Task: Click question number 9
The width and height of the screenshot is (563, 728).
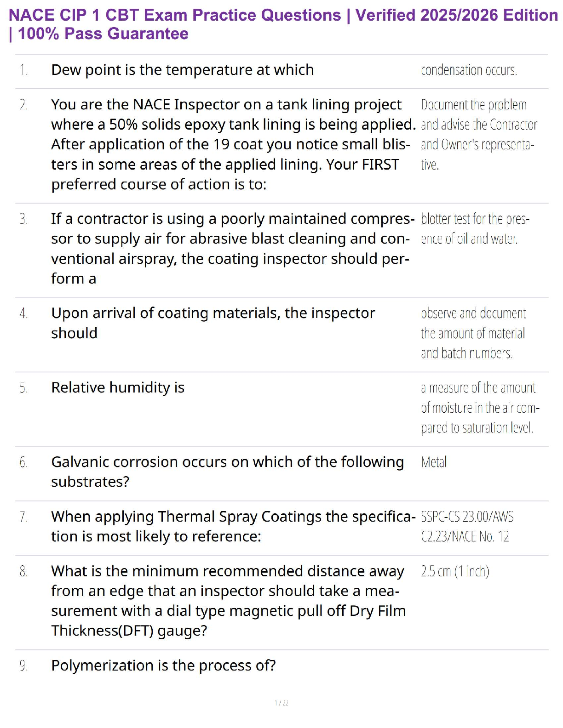Action: point(23,665)
